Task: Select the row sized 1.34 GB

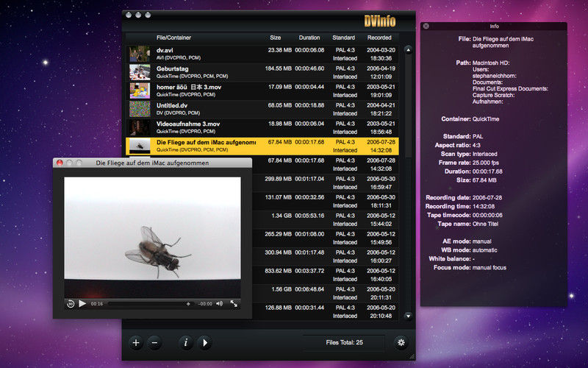Action: tap(325, 219)
